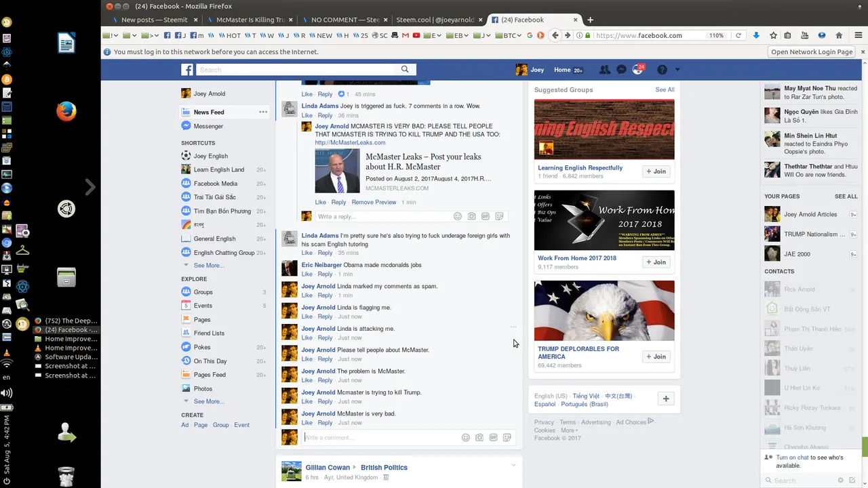Click Create Group link in sidebar
The width and height of the screenshot is (868, 488).
tap(221, 425)
